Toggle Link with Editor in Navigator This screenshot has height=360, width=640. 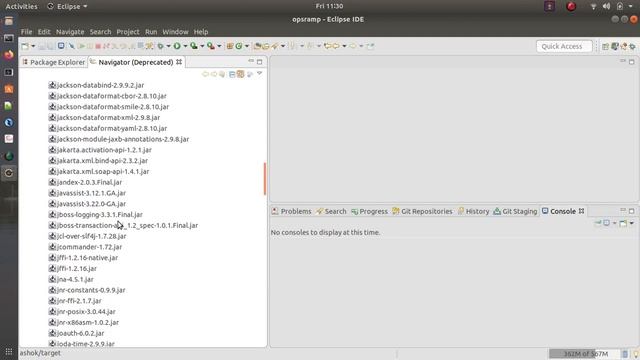tap(240, 74)
